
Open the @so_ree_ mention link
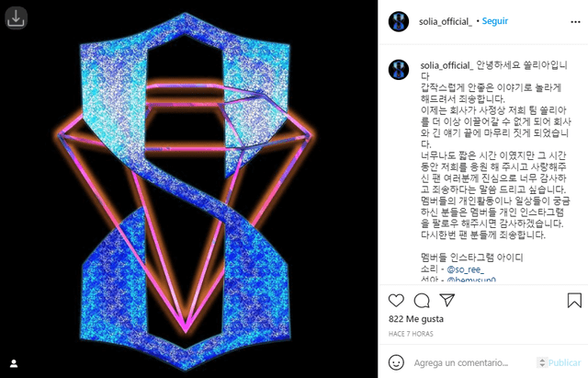(x=466, y=269)
